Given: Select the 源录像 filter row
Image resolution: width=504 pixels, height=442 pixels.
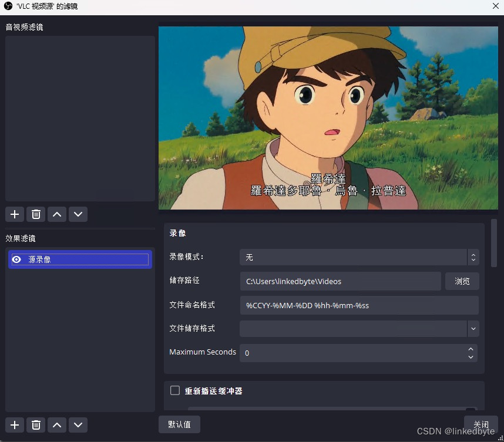Looking at the screenshot, I should pos(80,259).
